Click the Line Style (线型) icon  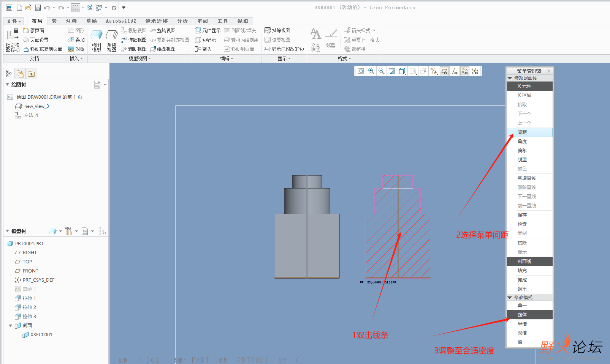point(331,38)
